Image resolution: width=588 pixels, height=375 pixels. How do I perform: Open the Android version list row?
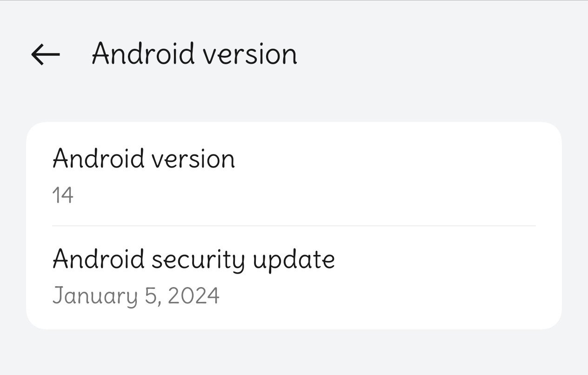(293, 174)
